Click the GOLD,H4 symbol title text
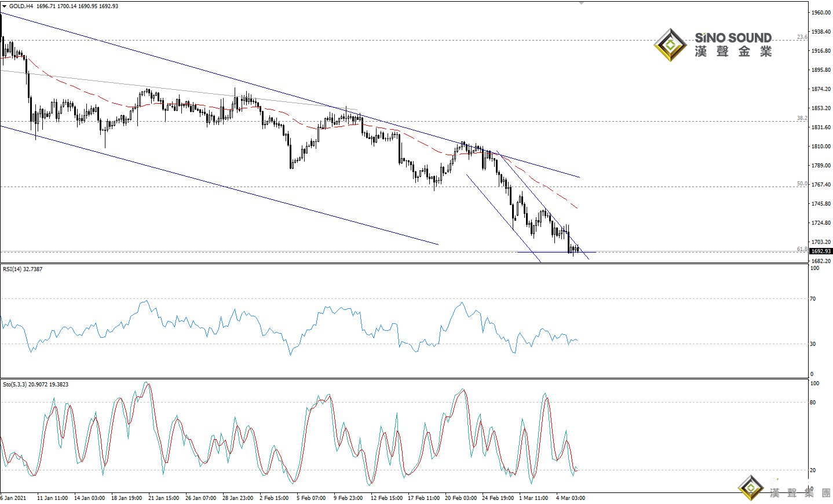The width and height of the screenshot is (833, 504). (x=21, y=6)
